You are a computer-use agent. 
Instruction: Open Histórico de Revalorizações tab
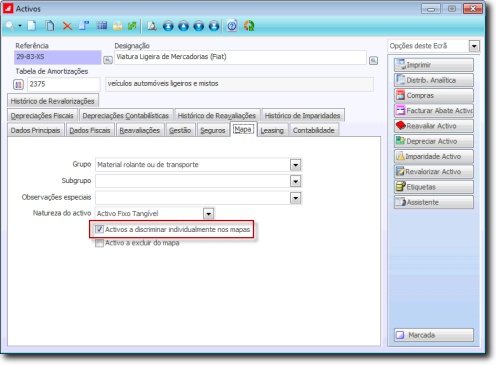[53, 101]
